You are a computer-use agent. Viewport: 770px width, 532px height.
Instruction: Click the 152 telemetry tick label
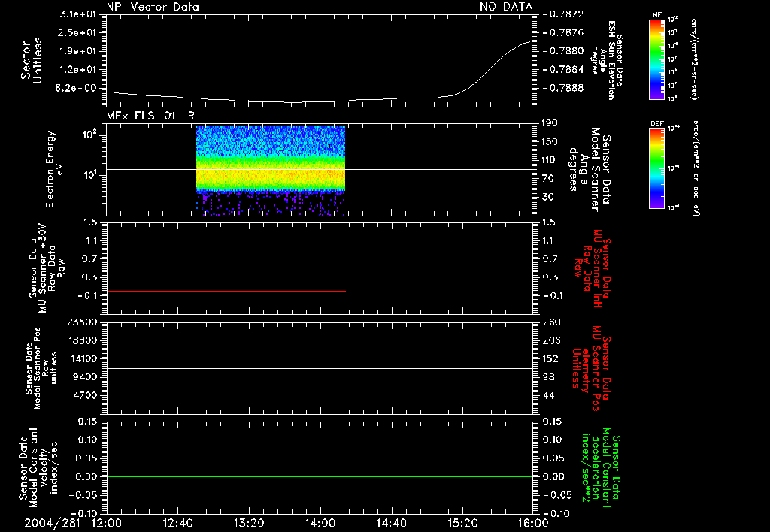pos(550,358)
